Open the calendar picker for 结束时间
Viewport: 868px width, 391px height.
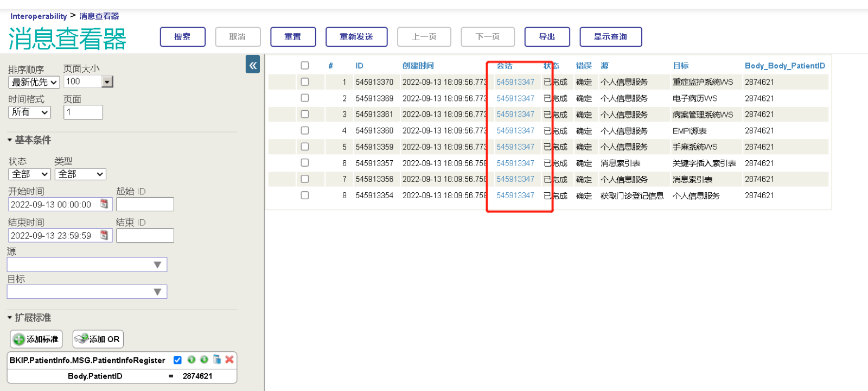click(104, 235)
